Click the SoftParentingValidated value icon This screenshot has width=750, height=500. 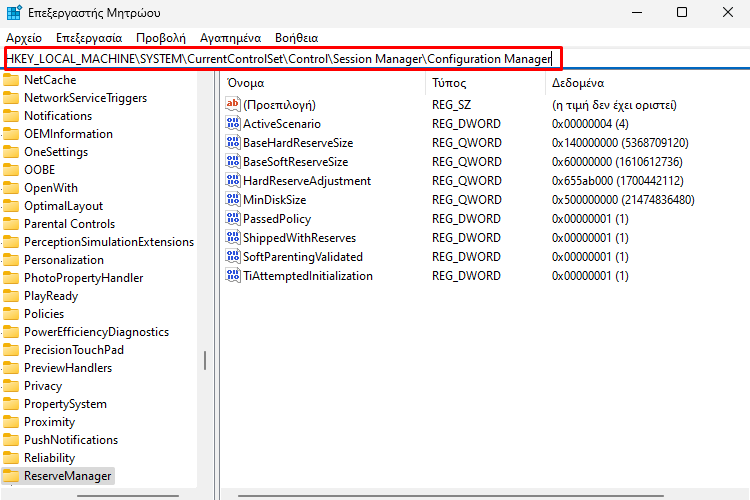tap(233, 256)
